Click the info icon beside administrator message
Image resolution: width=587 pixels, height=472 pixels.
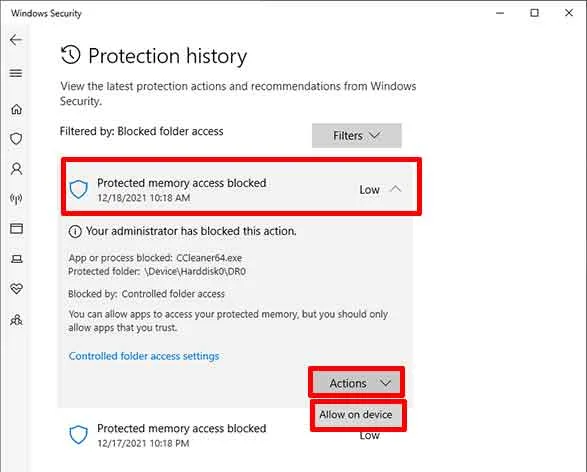pyautogui.click(x=75, y=232)
